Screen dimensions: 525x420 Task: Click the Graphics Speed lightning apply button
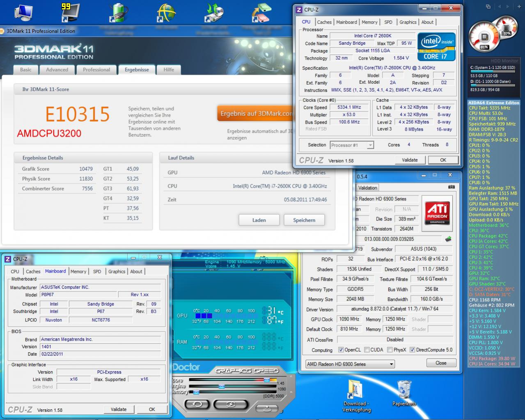point(231,405)
